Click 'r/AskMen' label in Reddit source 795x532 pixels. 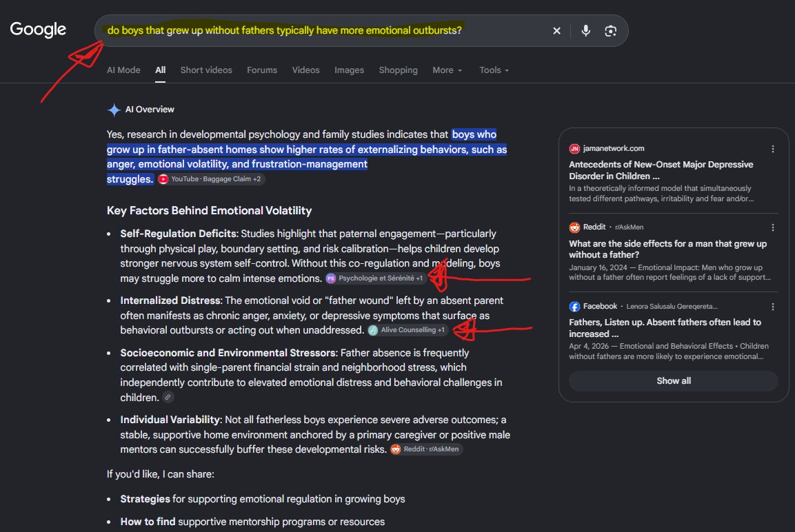click(630, 227)
